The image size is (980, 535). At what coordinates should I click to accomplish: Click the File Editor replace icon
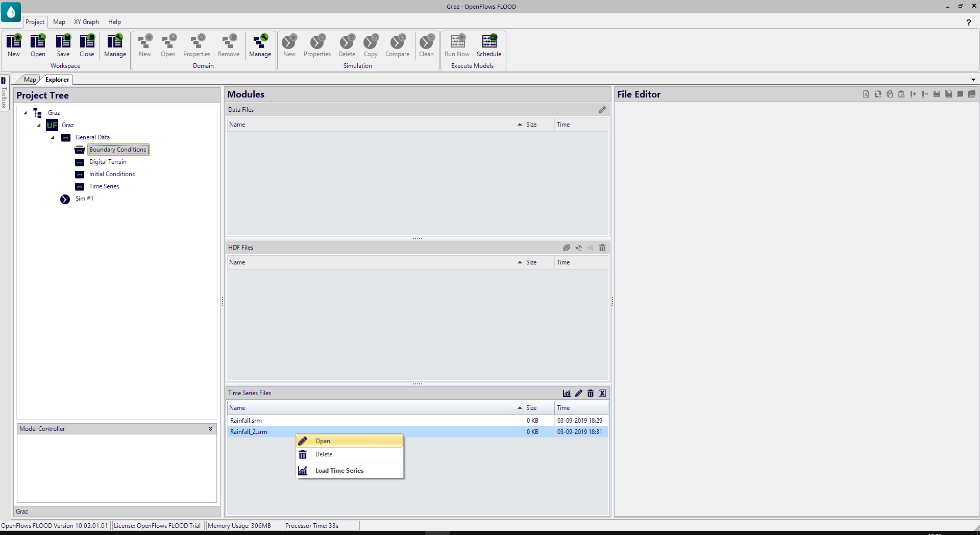(x=878, y=94)
